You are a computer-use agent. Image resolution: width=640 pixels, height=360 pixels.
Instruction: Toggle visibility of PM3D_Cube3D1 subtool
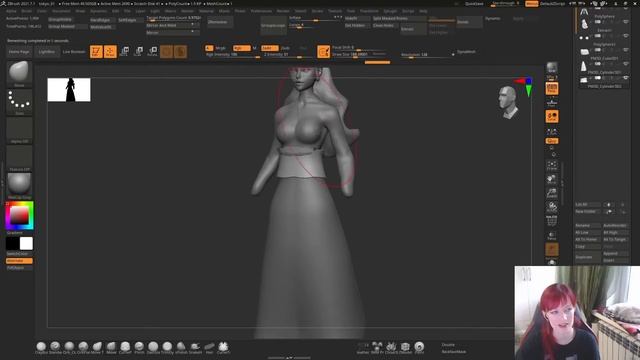(x=626, y=50)
